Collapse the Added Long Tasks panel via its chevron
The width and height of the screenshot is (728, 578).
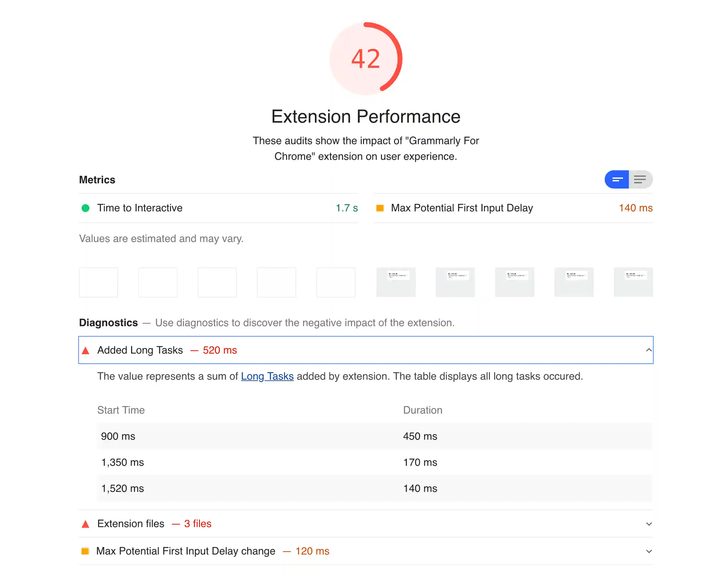pyautogui.click(x=649, y=350)
